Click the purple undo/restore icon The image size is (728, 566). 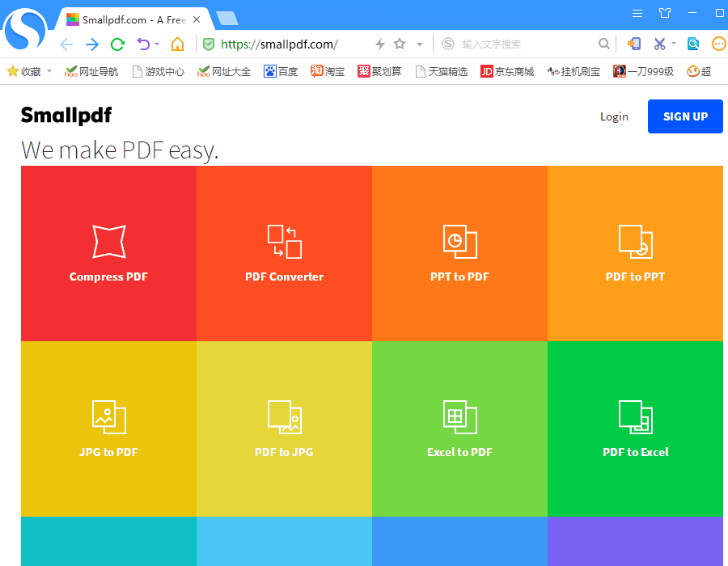[143, 44]
